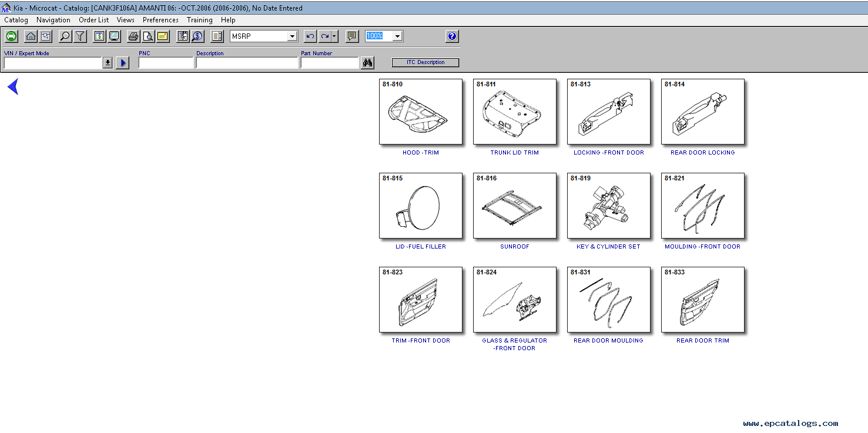Go to the Home icon in toolbar
Image resolution: width=868 pixels, height=433 pixels.
[x=31, y=36]
